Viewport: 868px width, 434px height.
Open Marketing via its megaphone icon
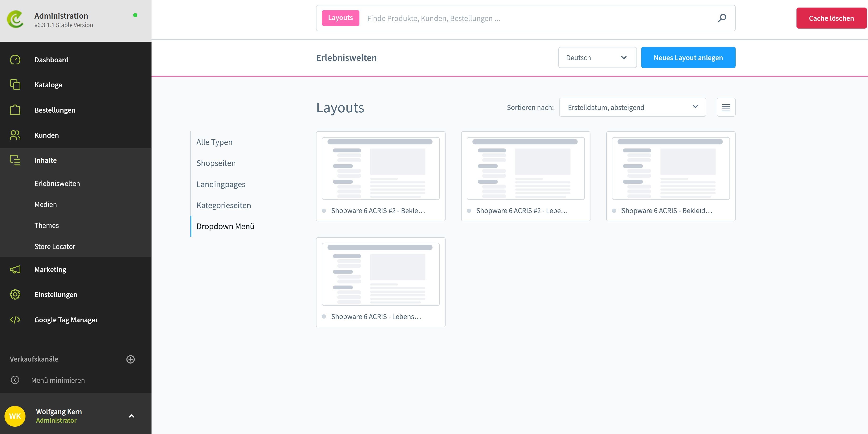[x=15, y=270]
